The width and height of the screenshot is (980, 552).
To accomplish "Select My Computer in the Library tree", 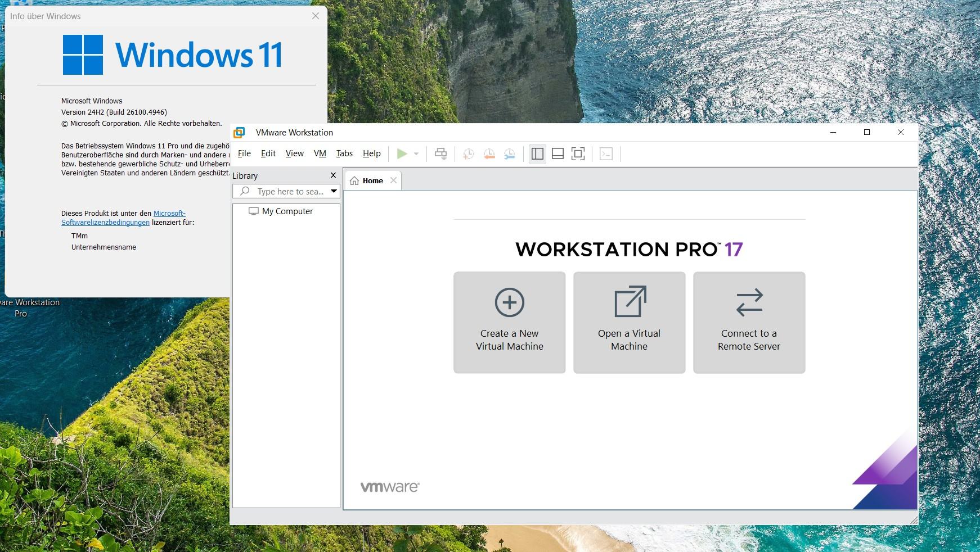I will 281,211.
